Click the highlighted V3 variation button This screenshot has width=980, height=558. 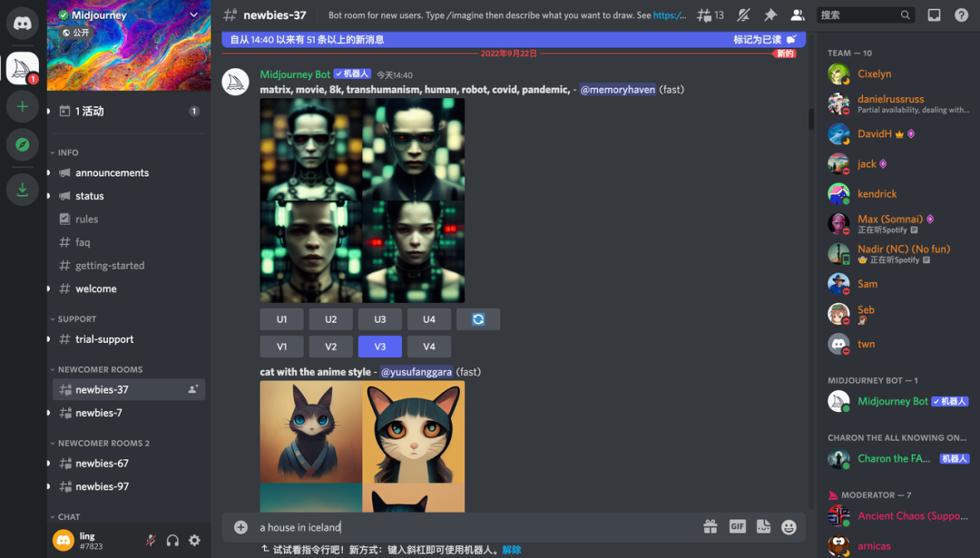[x=380, y=347]
